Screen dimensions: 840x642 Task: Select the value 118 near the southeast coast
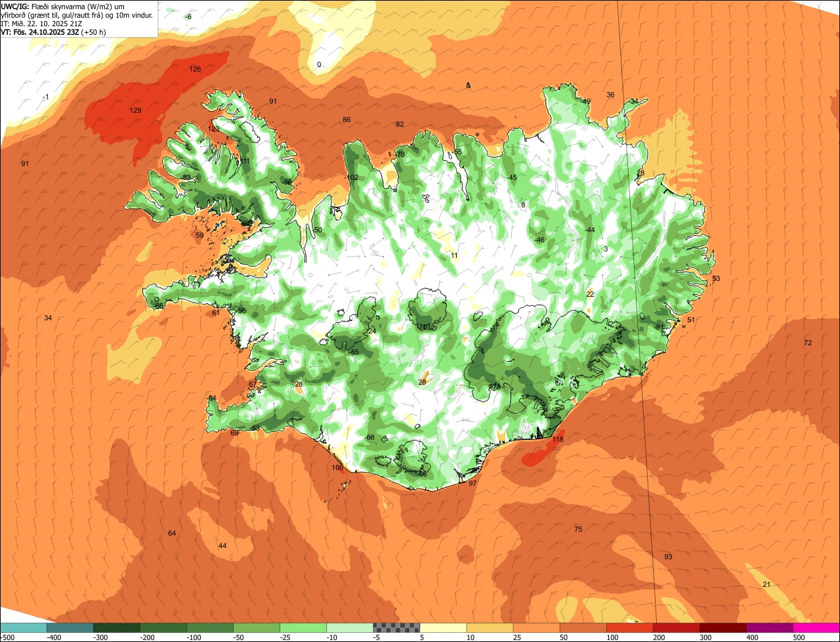(558, 439)
